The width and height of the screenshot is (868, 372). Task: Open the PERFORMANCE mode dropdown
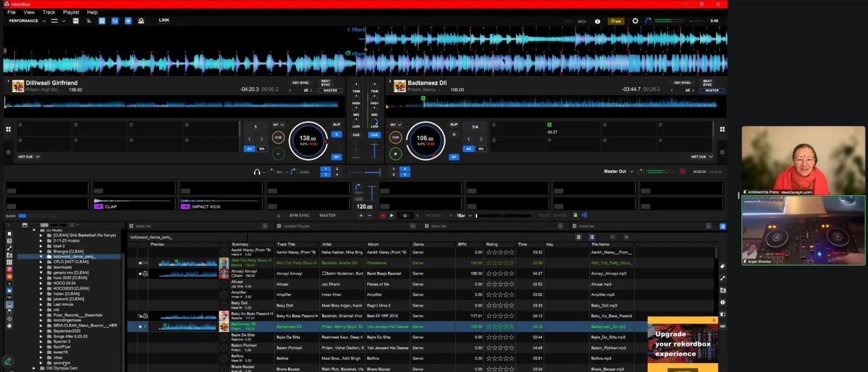(27, 21)
